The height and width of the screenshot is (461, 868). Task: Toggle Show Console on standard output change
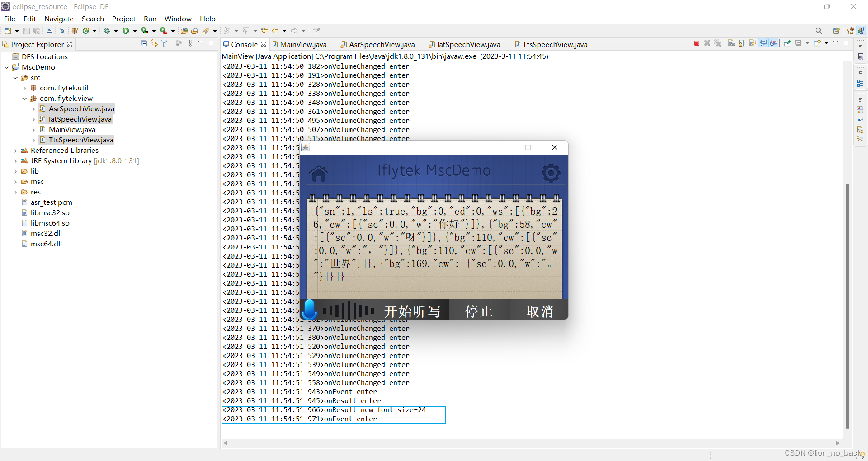click(x=763, y=43)
